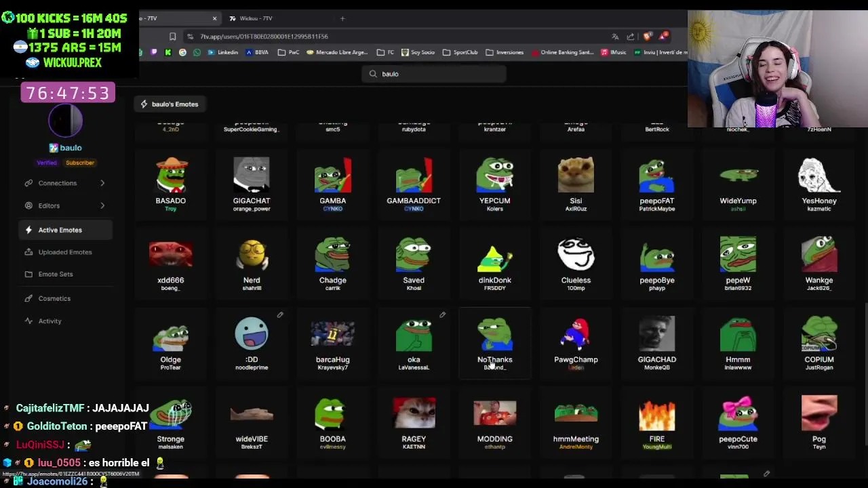Click the edit pencil icon on oka emote
Viewport: 868px width, 488px height.
[x=442, y=314]
